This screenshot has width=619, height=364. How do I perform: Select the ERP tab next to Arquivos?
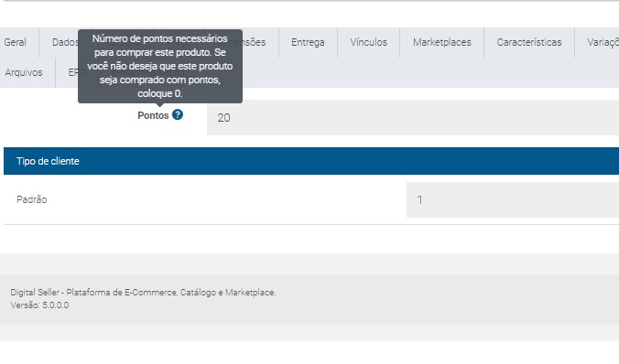(x=73, y=72)
